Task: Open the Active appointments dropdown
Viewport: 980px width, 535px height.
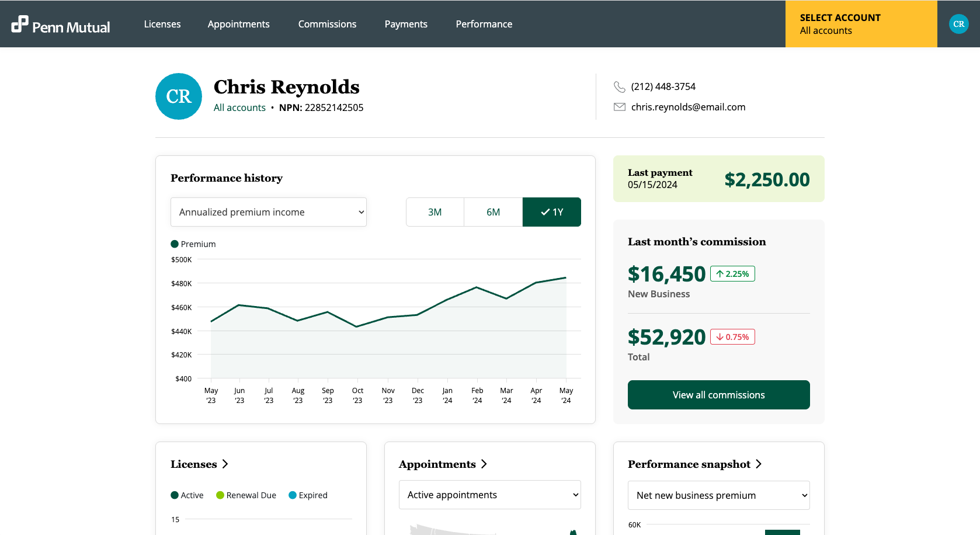Action: coord(490,495)
